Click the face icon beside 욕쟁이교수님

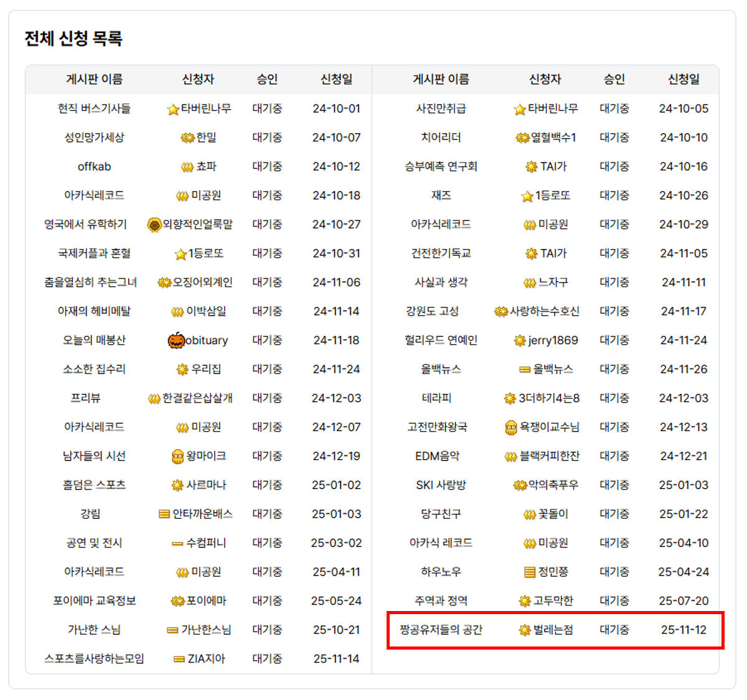[511, 427]
